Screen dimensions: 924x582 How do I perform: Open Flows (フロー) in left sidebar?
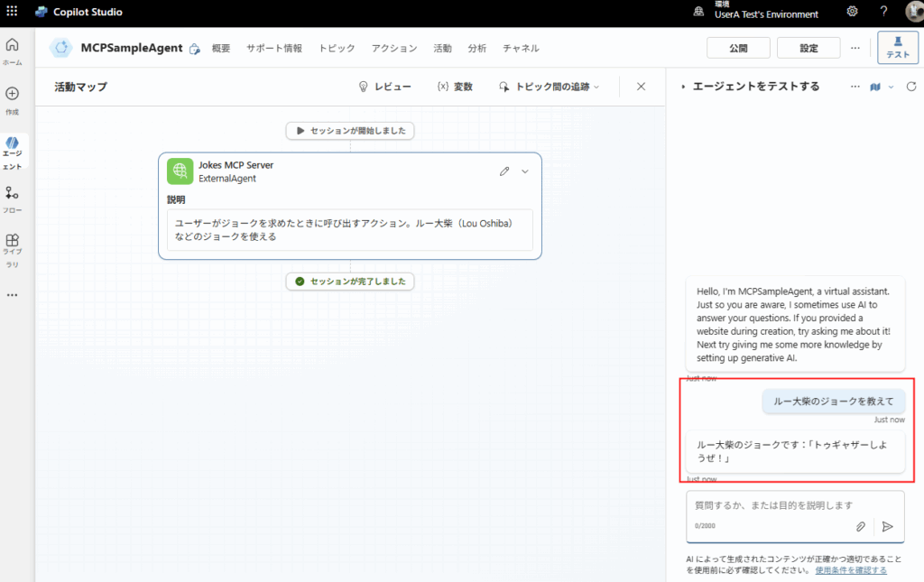(12, 199)
